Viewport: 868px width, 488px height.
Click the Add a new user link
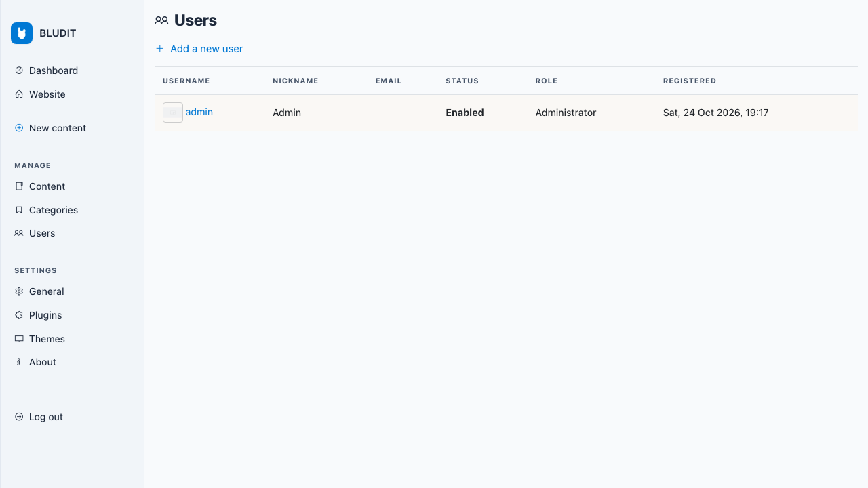(199, 49)
